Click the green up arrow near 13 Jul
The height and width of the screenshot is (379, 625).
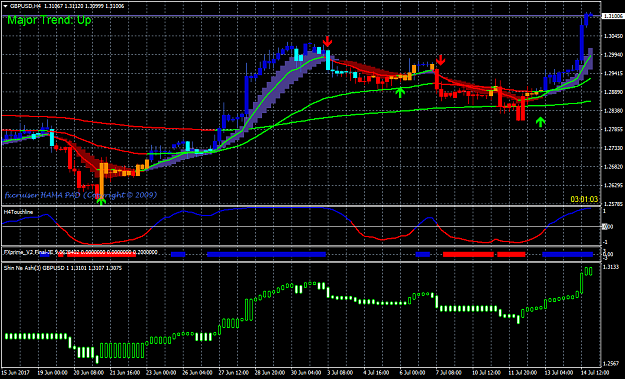pyautogui.click(x=540, y=122)
